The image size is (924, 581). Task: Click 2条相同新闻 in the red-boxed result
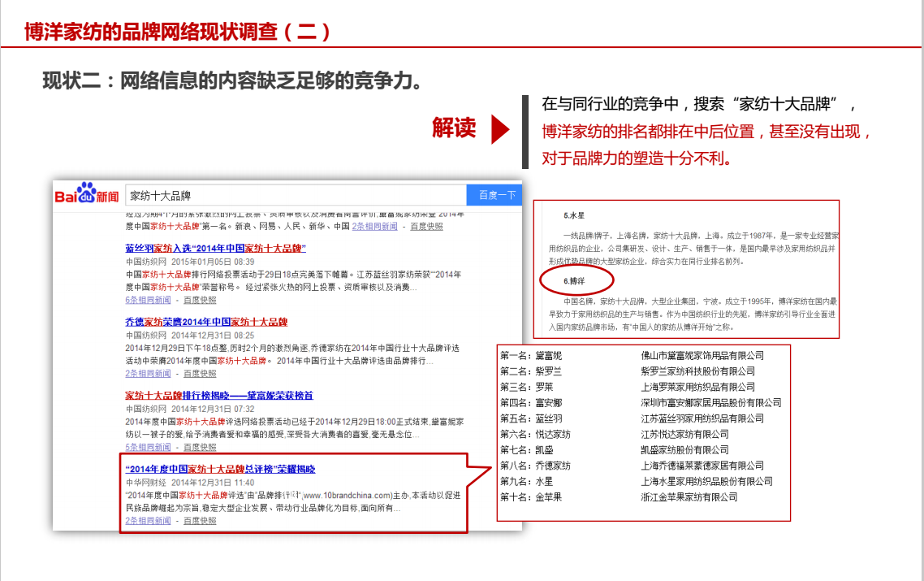point(148,521)
